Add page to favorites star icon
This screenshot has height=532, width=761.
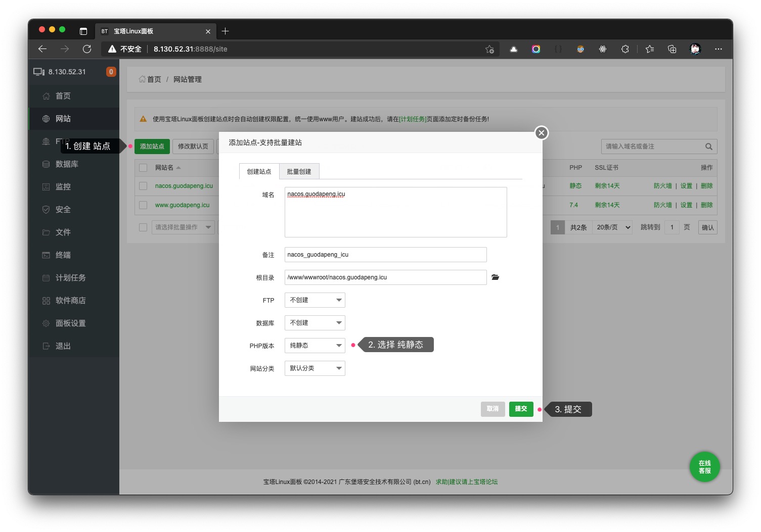(x=489, y=49)
